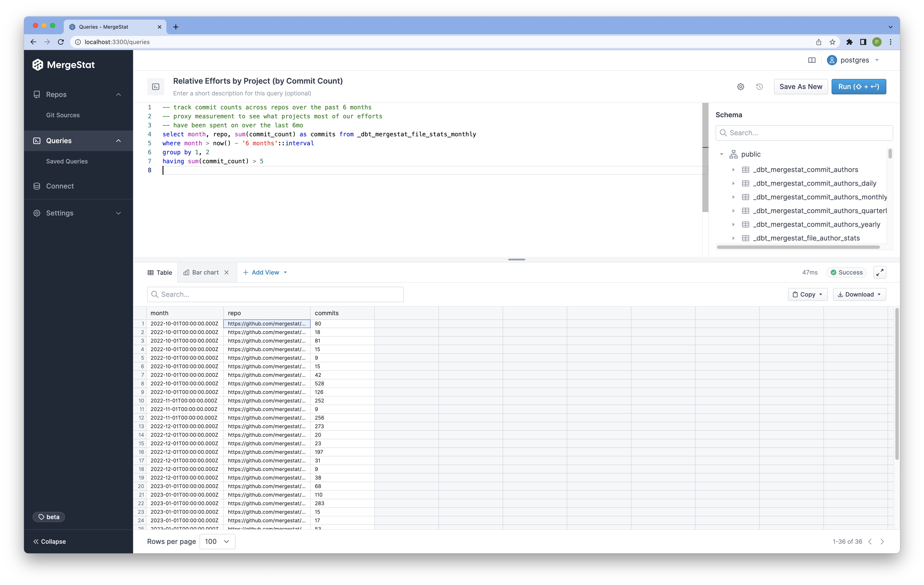Click Save As New button
This screenshot has height=585, width=924.
pyautogui.click(x=800, y=87)
